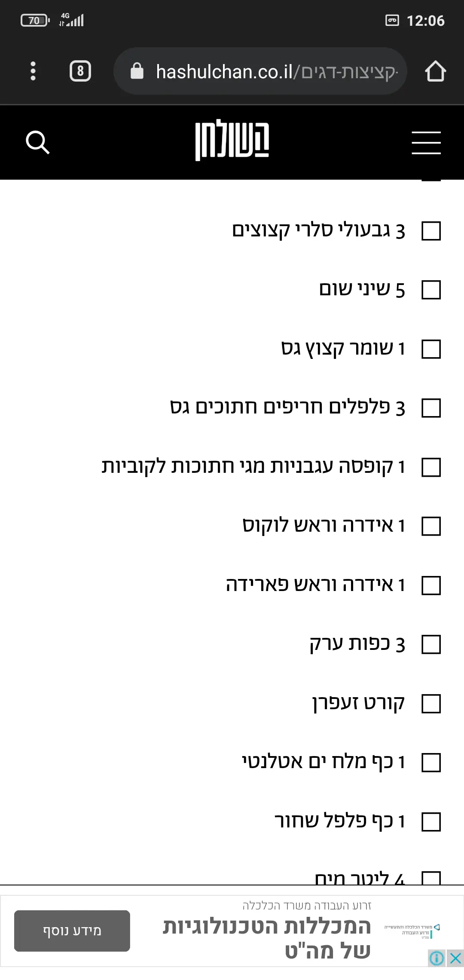Open the ad info icon

(437, 958)
